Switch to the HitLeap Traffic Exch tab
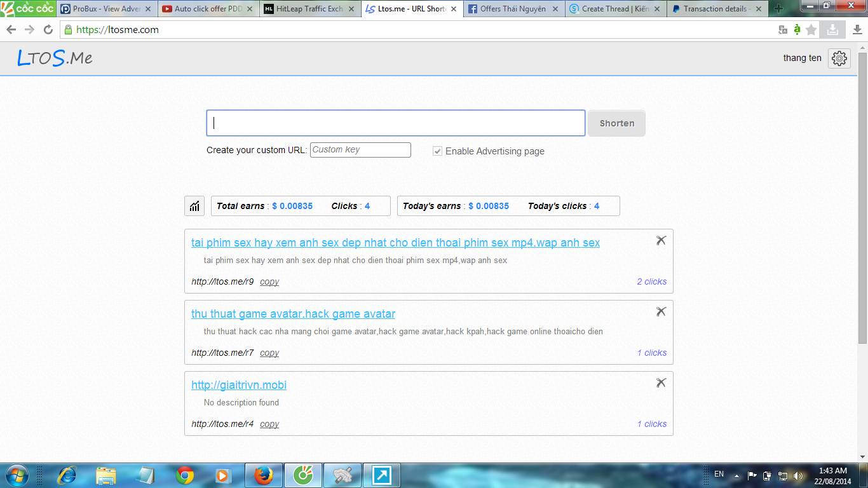The width and height of the screenshot is (868, 488). click(x=309, y=9)
